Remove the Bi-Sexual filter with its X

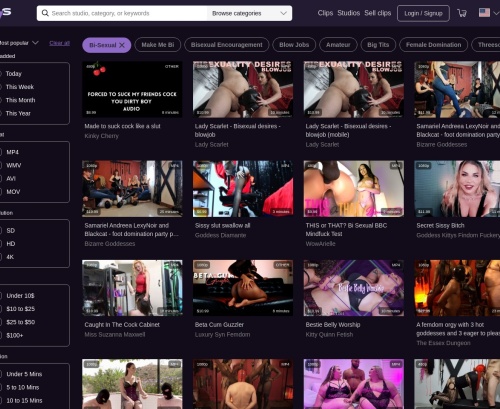(122, 45)
